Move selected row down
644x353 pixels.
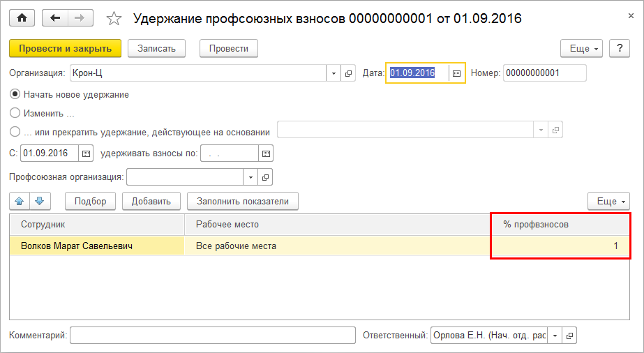40,201
